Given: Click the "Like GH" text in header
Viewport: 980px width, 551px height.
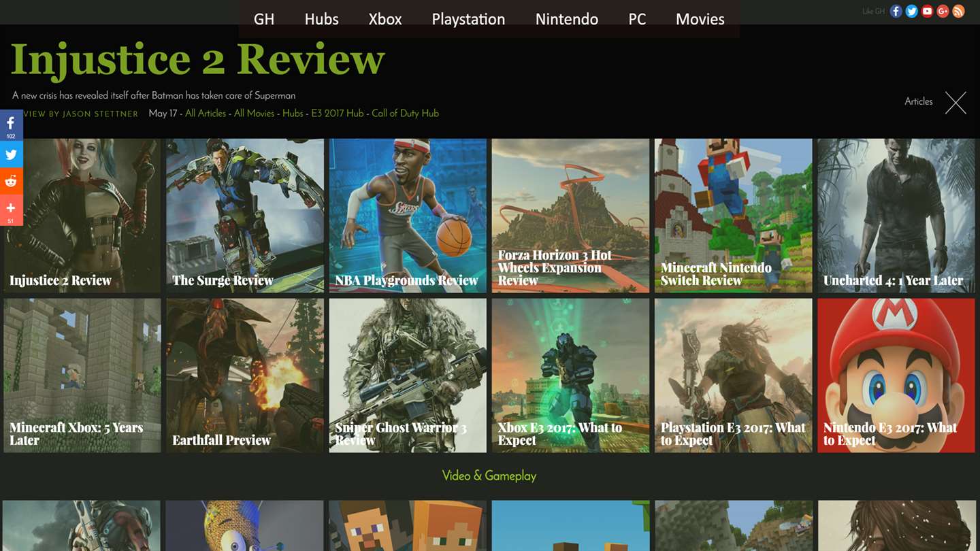Looking at the screenshot, I should click(873, 11).
